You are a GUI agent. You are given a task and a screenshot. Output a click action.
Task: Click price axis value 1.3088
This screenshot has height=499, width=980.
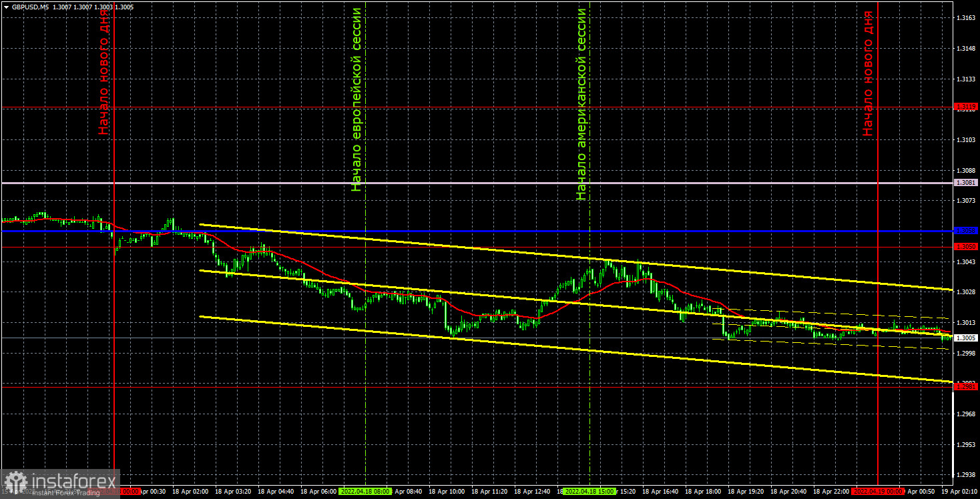click(x=966, y=170)
